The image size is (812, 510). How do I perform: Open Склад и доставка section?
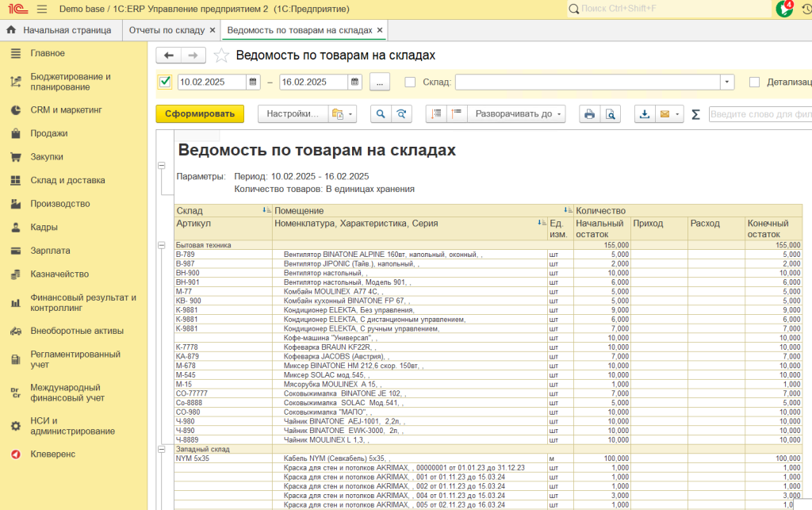[67, 180]
